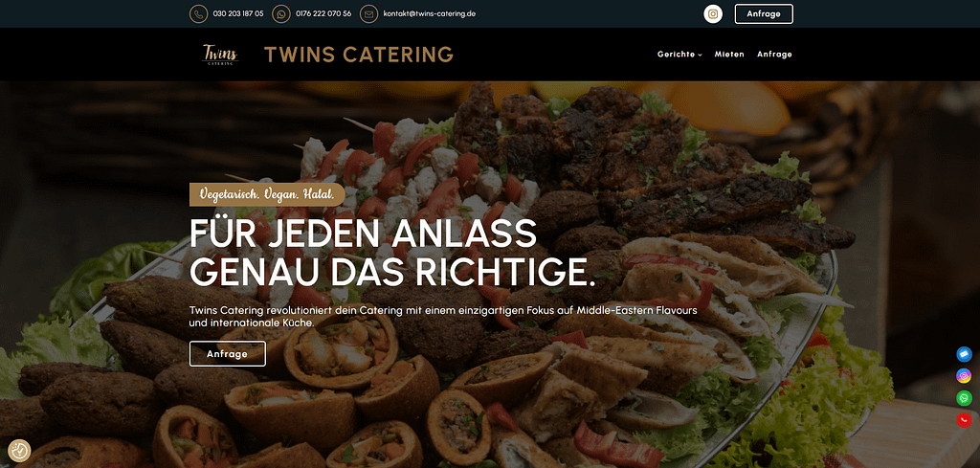Click the green floating WhatsApp icon

coord(964,398)
